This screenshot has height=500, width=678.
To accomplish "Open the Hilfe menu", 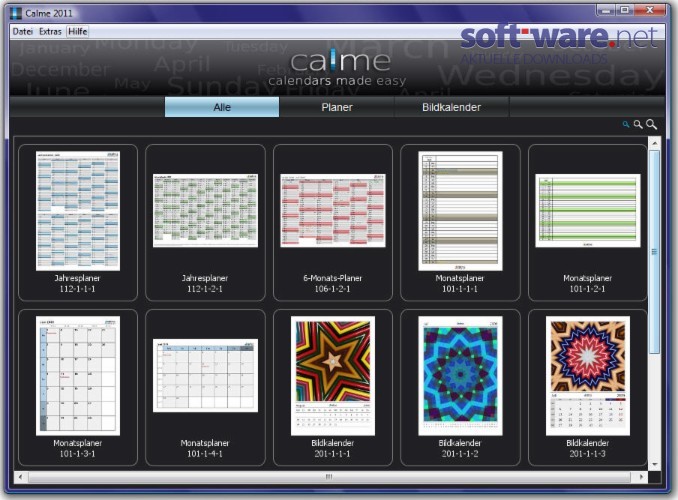I will pos(78,32).
